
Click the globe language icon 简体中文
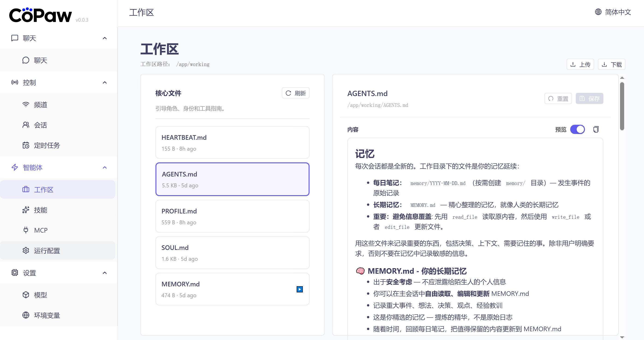click(x=598, y=12)
